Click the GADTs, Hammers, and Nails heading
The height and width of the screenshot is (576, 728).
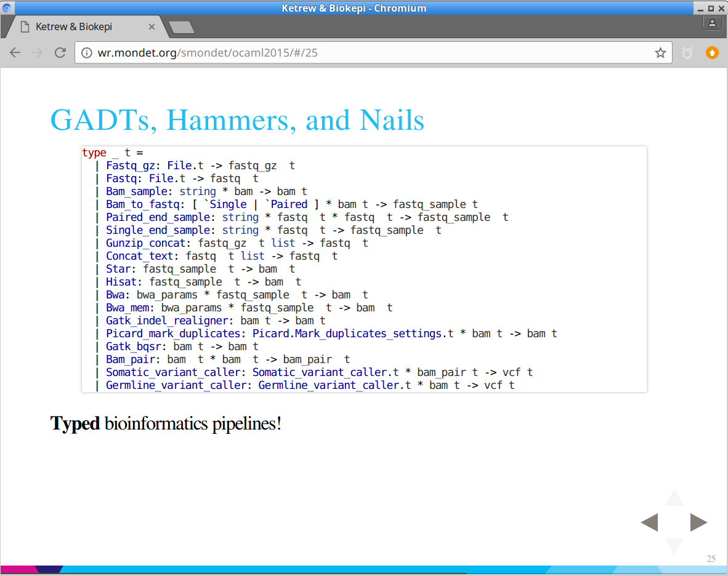coord(237,120)
